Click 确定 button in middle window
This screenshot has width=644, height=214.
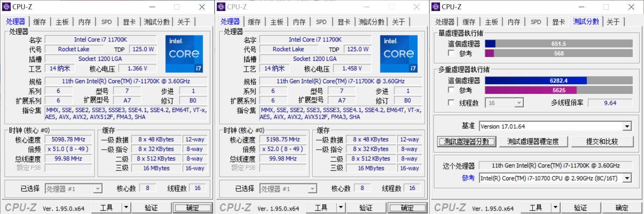click(x=407, y=207)
